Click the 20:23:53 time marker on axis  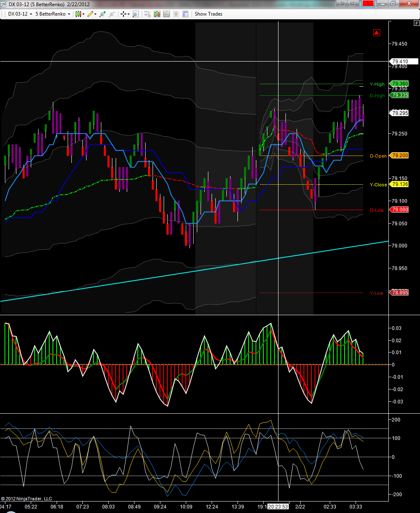(278, 506)
